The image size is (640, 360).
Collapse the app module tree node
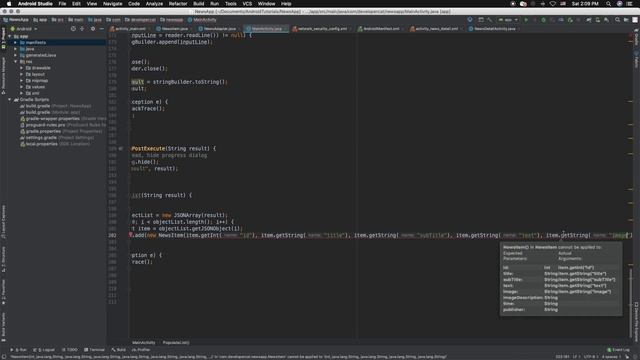tap(10, 36)
